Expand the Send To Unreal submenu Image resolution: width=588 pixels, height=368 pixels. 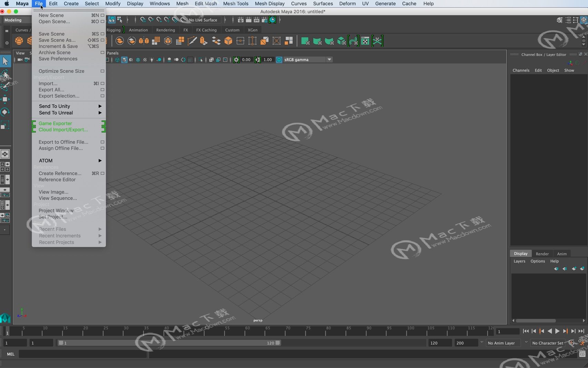pos(69,113)
